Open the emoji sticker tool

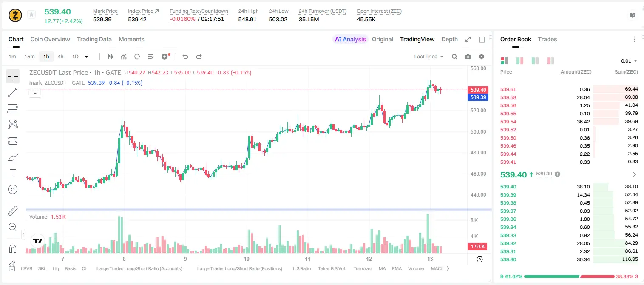point(13,189)
